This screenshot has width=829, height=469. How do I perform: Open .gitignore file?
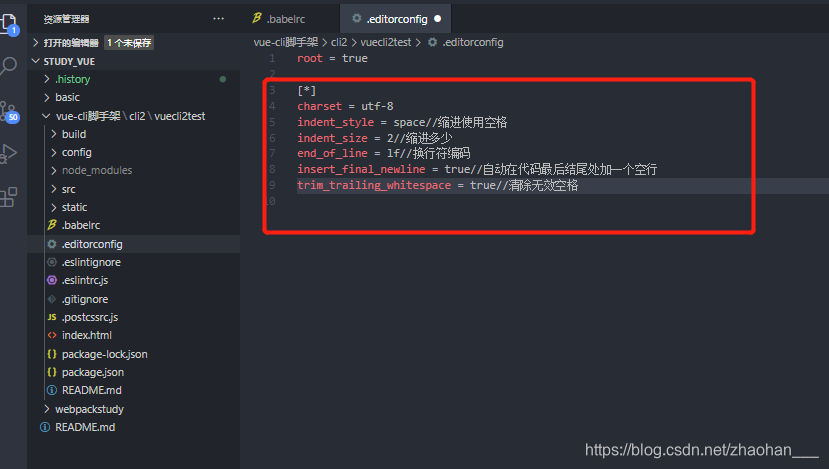pyautogui.click(x=85, y=299)
